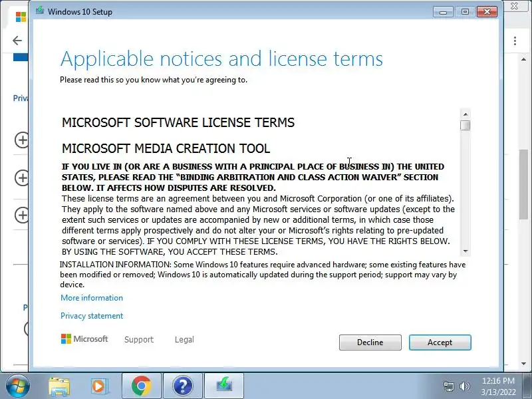Open the Windows Start menu
The height and width of the screenshot is (399, 532).
[x=17, y=386]
